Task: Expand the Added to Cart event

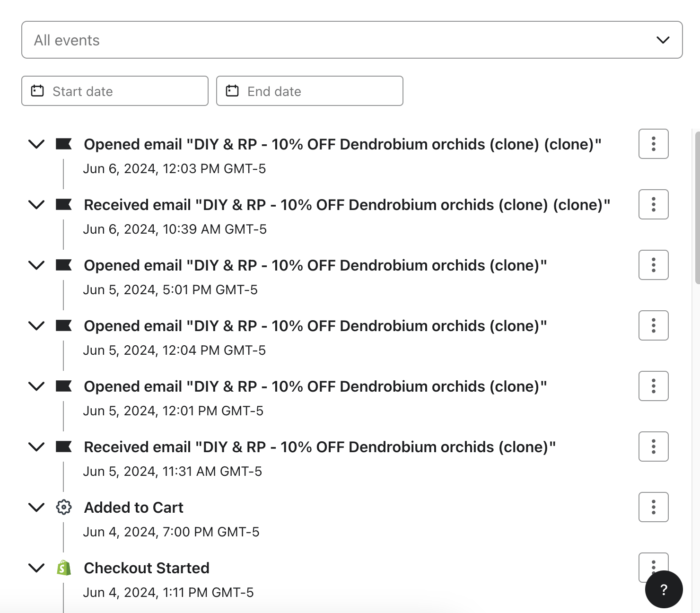Action: (x=36, y=507)
